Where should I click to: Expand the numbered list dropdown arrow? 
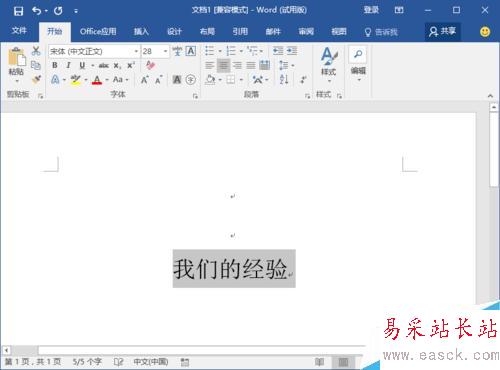[x=241, y=51]
